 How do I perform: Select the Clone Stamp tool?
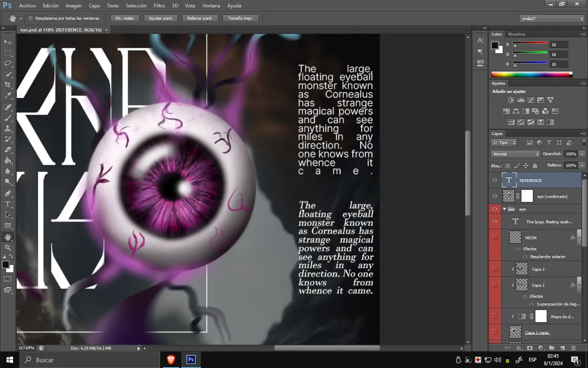[8, 129]
